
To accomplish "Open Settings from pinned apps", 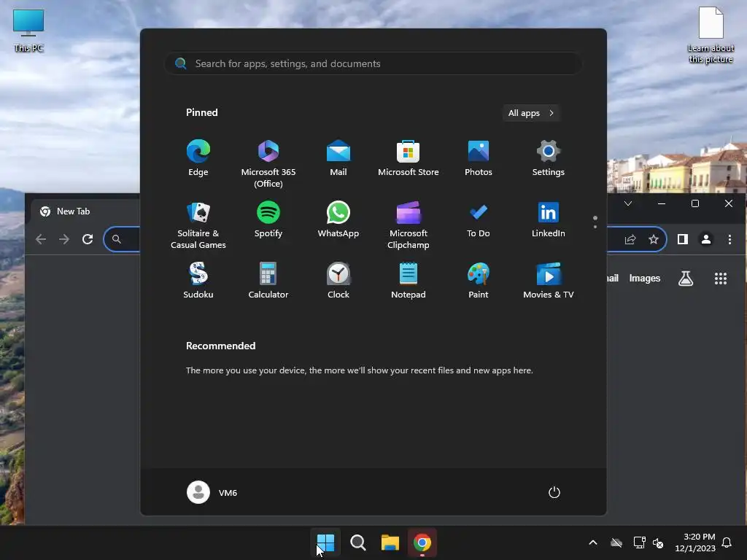I will click(549, 157).
